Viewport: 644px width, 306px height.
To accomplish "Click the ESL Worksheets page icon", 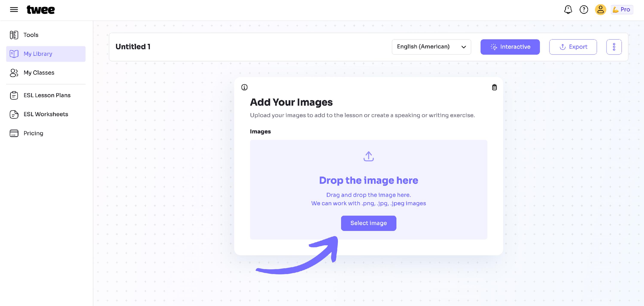I will pyautogui.click(x=14, y=115).
